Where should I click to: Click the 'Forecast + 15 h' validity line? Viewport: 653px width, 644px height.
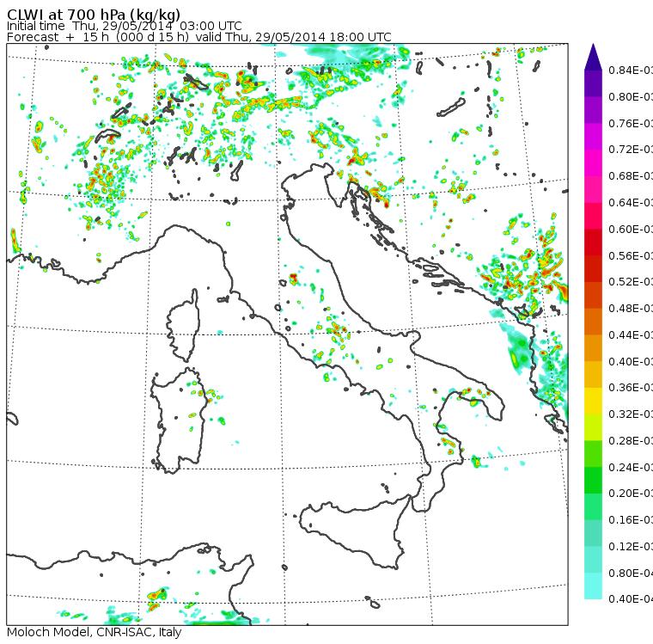(x=199, y=37)
